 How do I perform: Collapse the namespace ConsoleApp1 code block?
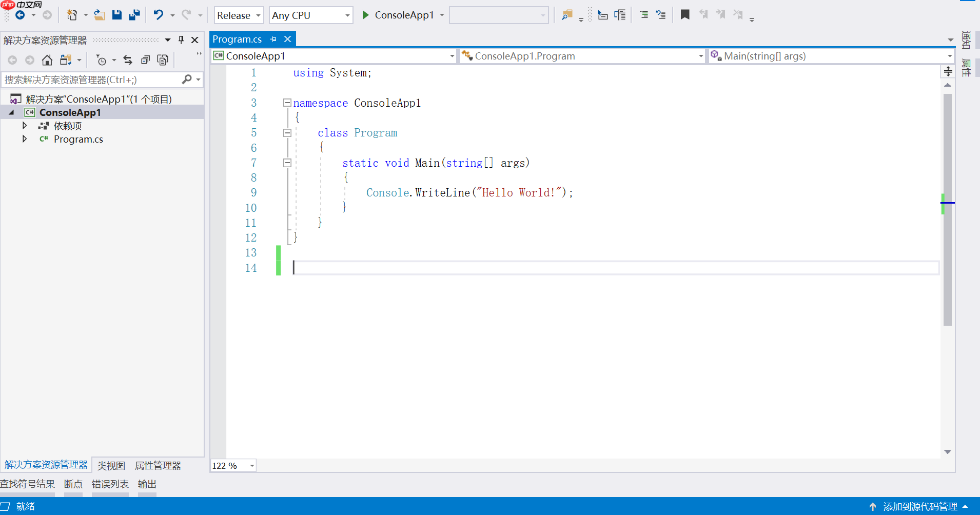pos(287,103)
